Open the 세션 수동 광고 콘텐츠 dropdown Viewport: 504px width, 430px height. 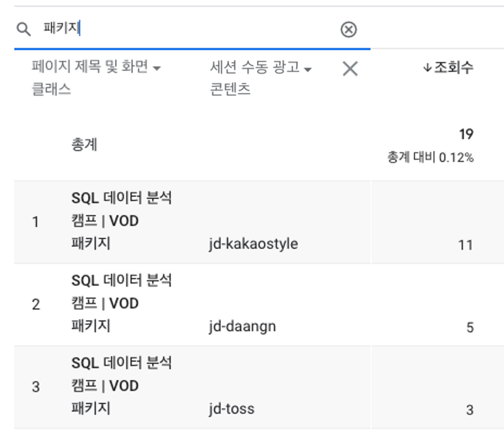pyautogui.click(x=308, y=70)
